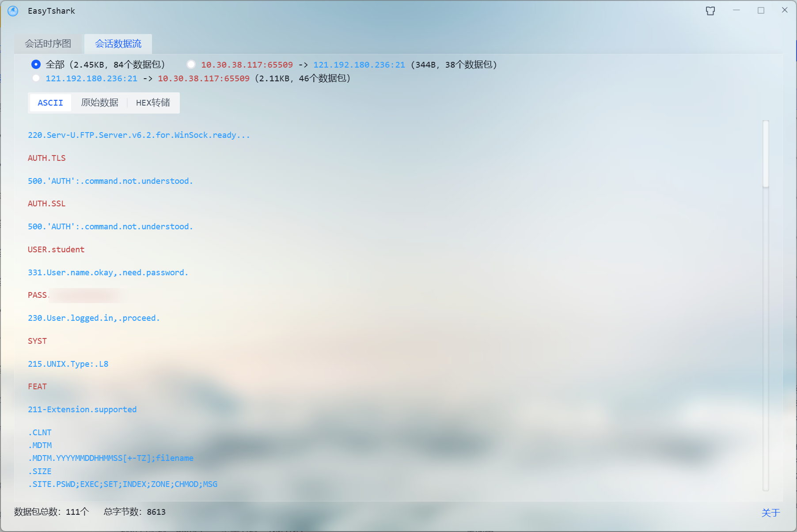Click the 总字节数 8613 status text
The height and width of the screenshot is (532, 797).
(x=134, y=512)
